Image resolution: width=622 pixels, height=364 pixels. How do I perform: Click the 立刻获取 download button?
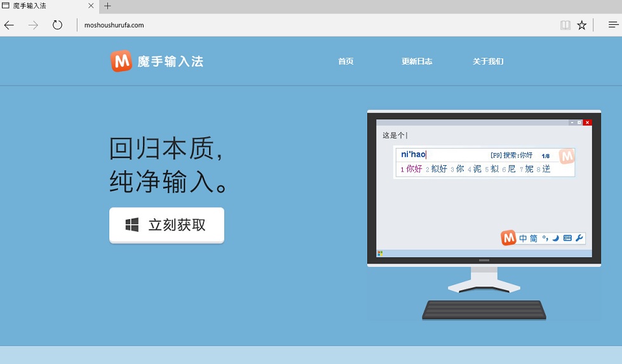pos(166,226)
